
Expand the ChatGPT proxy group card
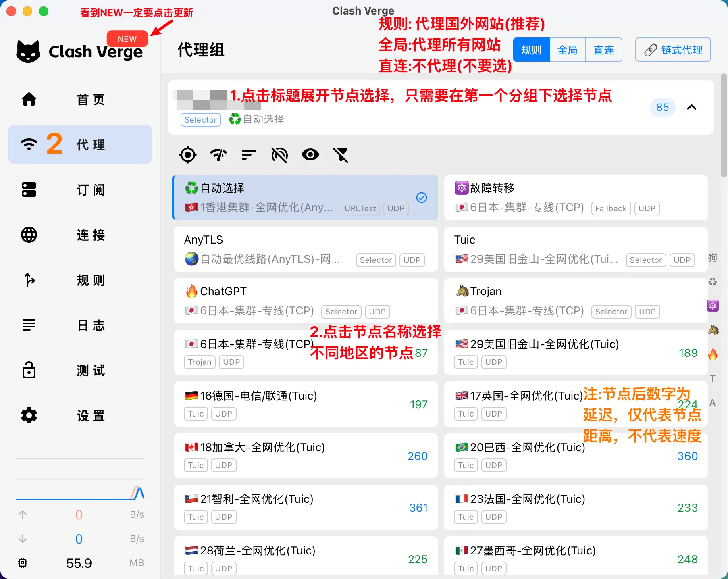(x=306, y=301)
